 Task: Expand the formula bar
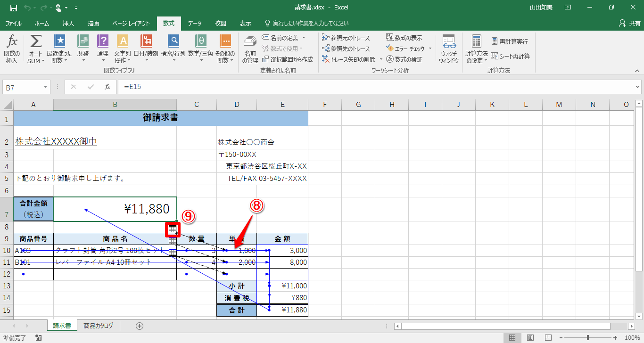pos(638,87)
